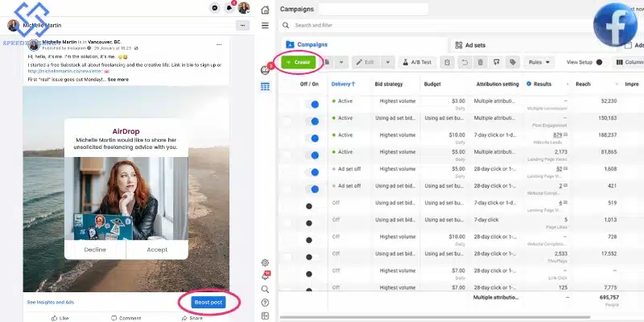Expand the Rules dropdown
This screenshot has height=322, width=644.
click(x=541, y=62)
